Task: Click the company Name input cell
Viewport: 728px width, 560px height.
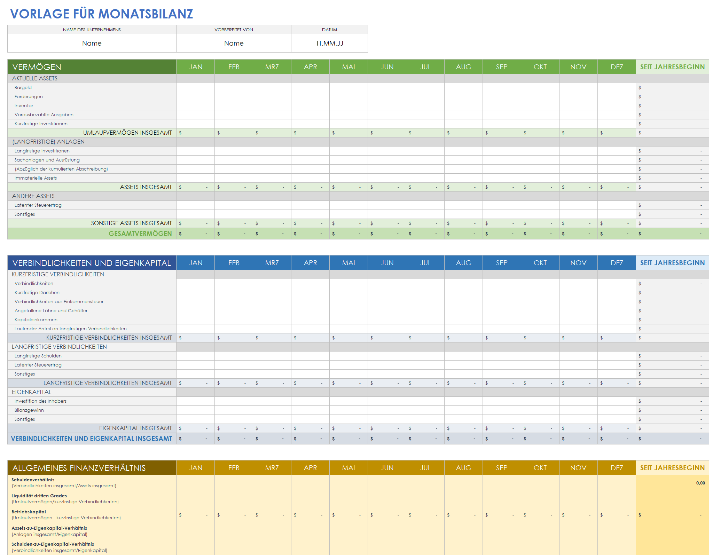Action: (x=92, y=43)
